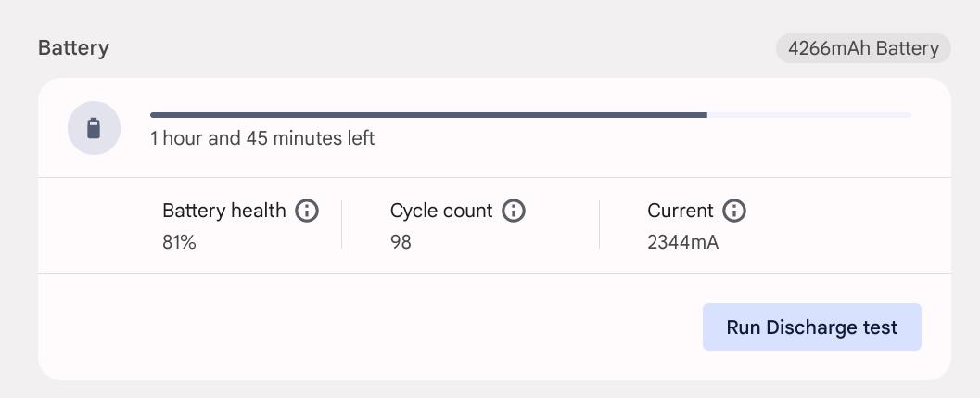Click divider between Battery health and Cycle count
This screenshot has height=398, width=980.
pos(342,225)
